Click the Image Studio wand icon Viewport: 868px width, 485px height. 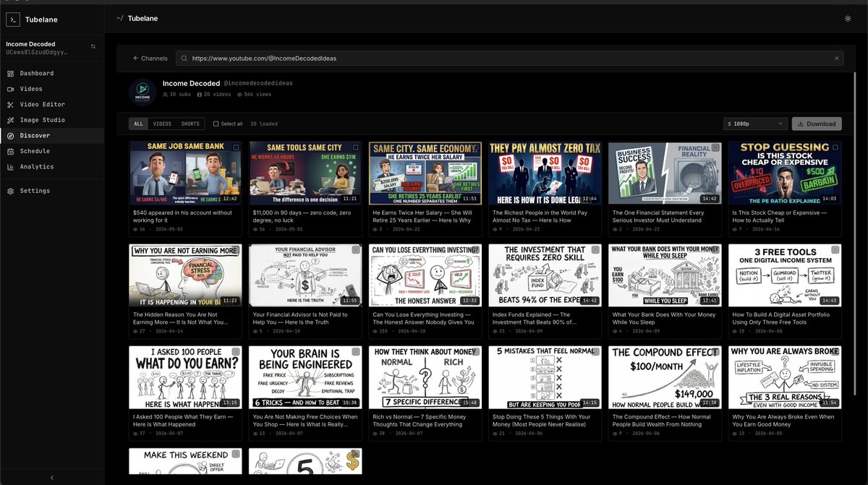tap(11, 120)
